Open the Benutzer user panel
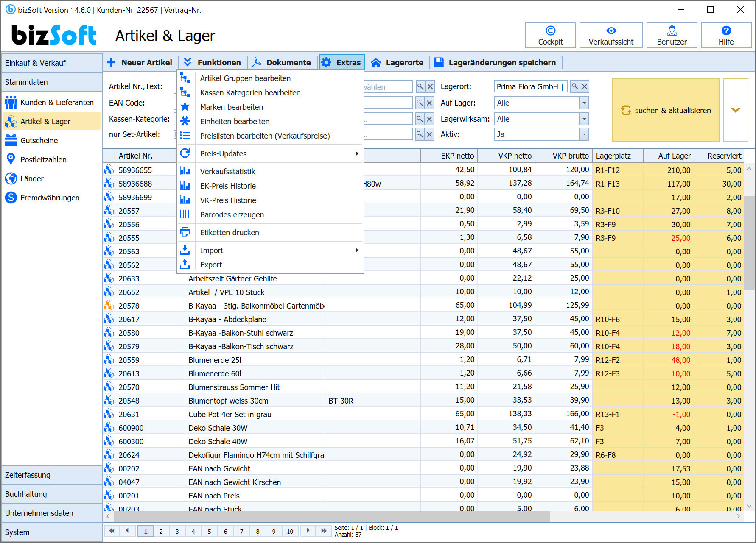 [x=672, y=35]
